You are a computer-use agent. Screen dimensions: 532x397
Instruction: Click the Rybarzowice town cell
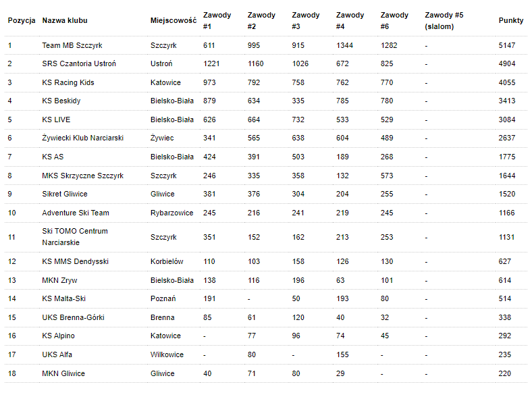click(x=171, y=213)
